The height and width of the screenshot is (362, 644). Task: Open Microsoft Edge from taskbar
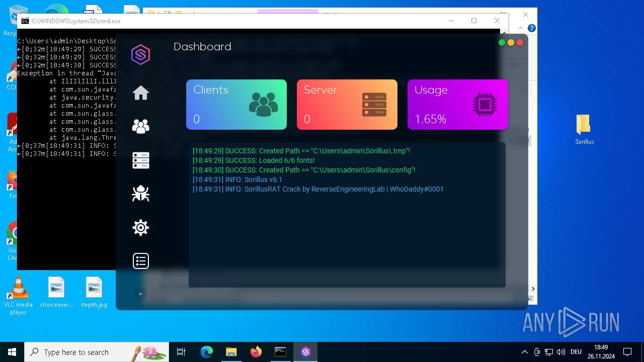[x=207, y=352]
